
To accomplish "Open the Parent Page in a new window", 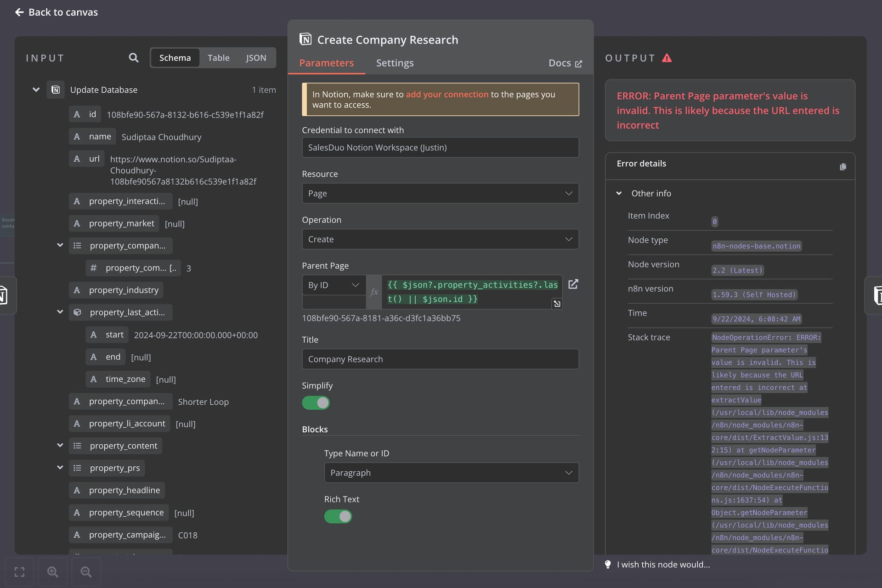I will click(573, 284).
